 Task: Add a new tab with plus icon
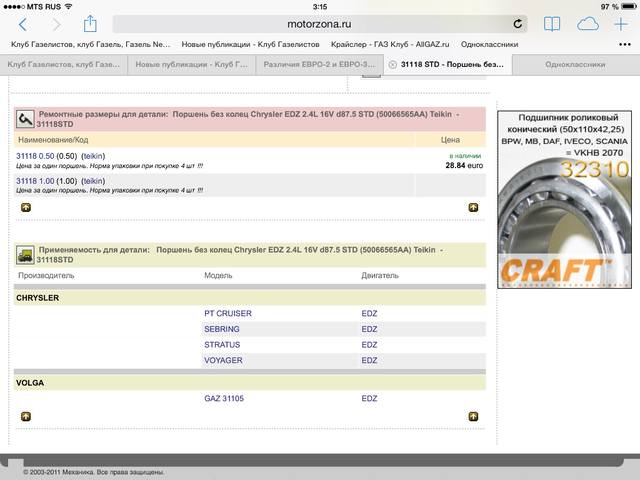(621, 24)
